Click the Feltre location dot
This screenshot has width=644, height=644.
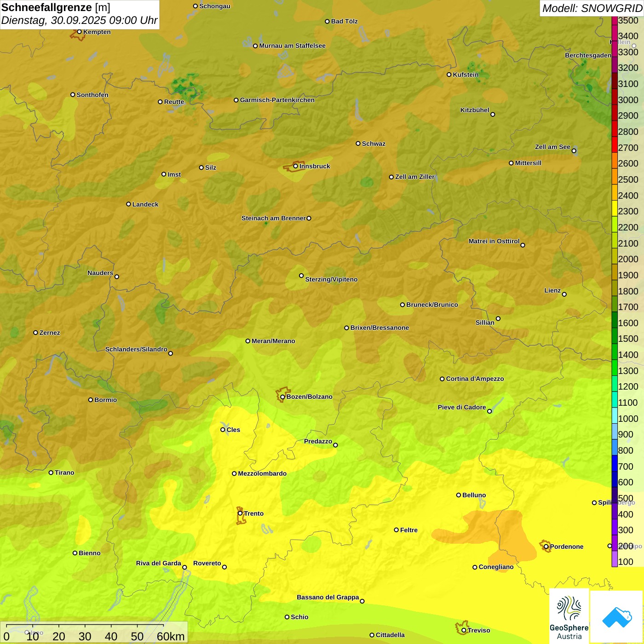tap(396, 530)
